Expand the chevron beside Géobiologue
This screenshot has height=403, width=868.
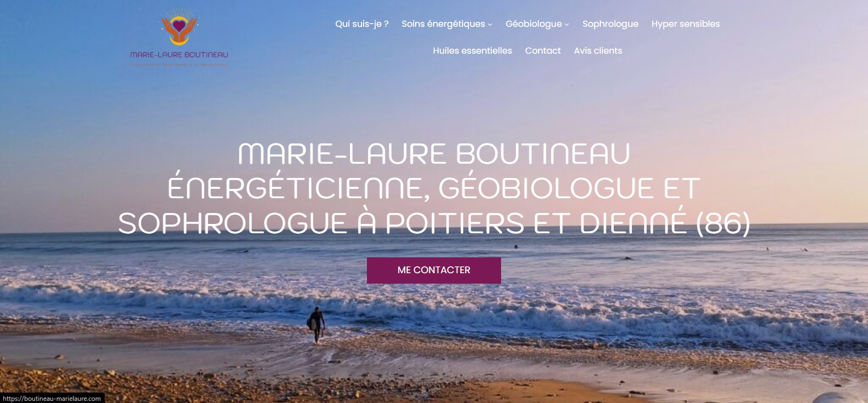(567, 25)
